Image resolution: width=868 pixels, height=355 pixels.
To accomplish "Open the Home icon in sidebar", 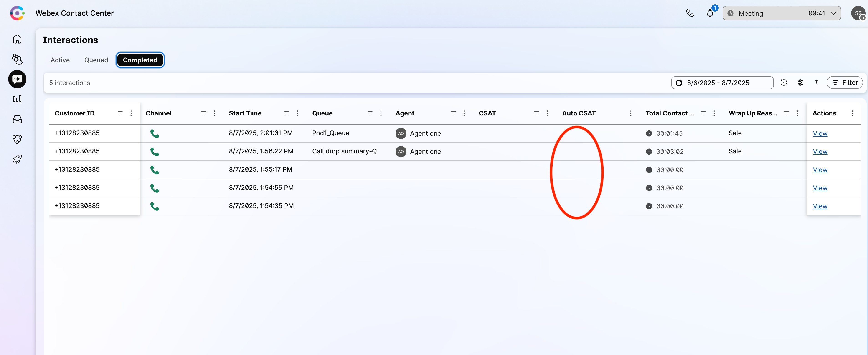I will [17, 39].
